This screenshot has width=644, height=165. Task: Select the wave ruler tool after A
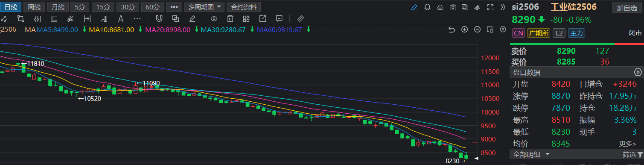[104, 18]
